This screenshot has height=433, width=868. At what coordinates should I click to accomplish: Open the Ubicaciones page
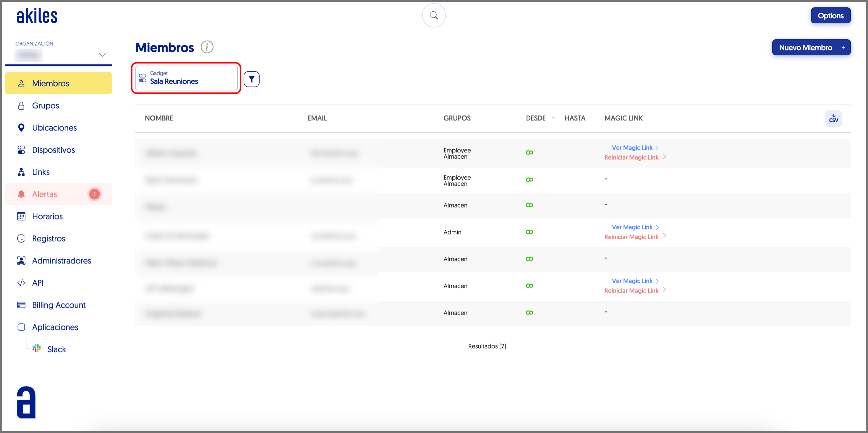[54, 128]
